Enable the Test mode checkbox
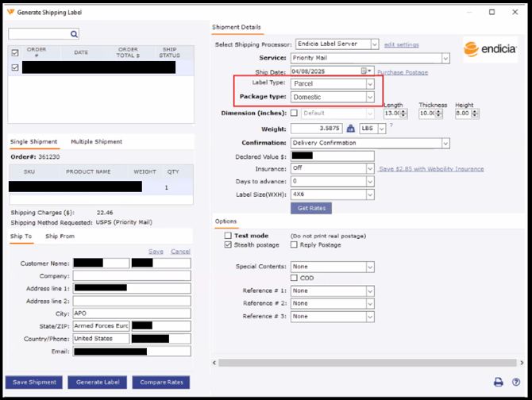 coord(228,236)
